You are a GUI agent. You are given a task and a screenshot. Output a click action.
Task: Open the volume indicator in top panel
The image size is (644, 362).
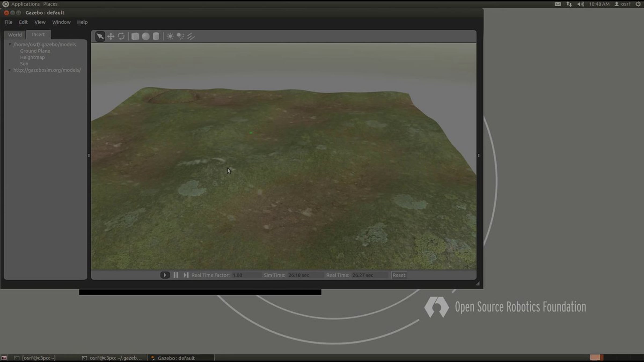tap(581, 4)
